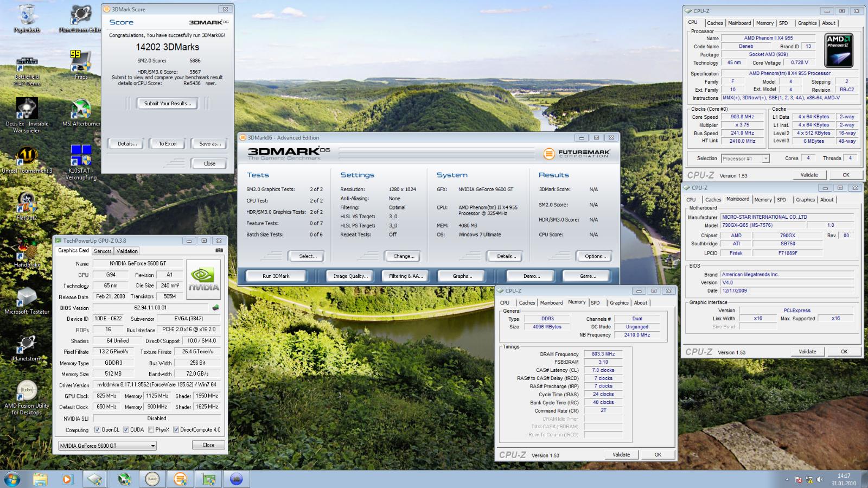
Task: Click the CPU-Z Core Speed value 903.8 MHz
Action: pos(742,117)
